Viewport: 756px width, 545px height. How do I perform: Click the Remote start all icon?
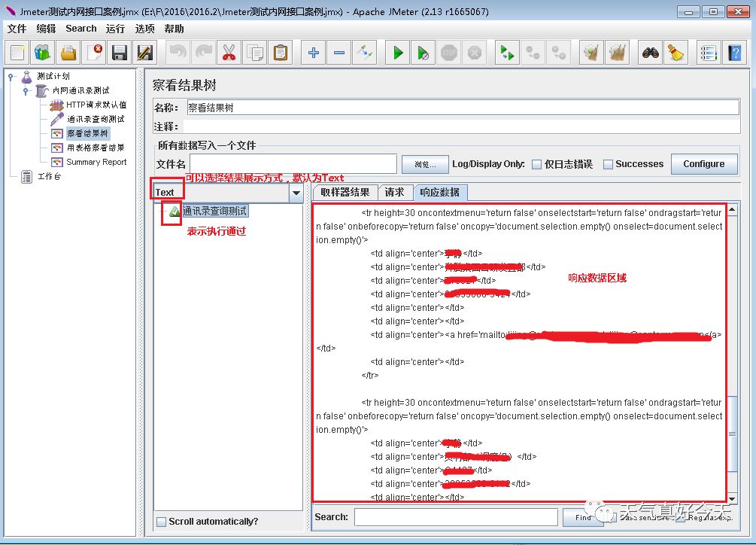(x=507, y=53)
